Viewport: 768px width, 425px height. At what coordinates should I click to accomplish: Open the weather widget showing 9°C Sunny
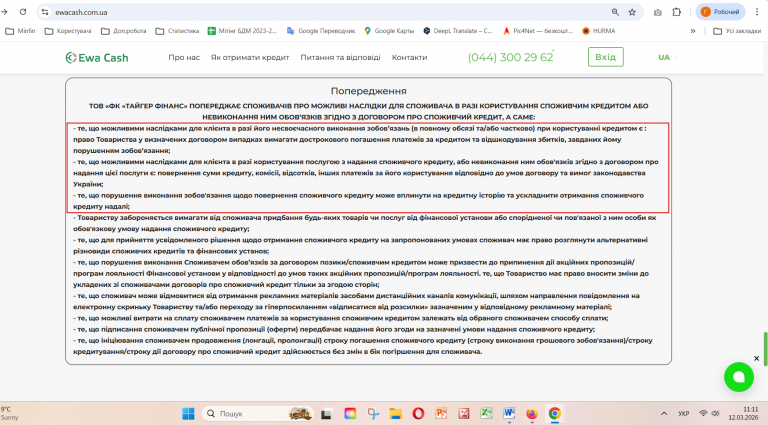(x=10, y=413)
